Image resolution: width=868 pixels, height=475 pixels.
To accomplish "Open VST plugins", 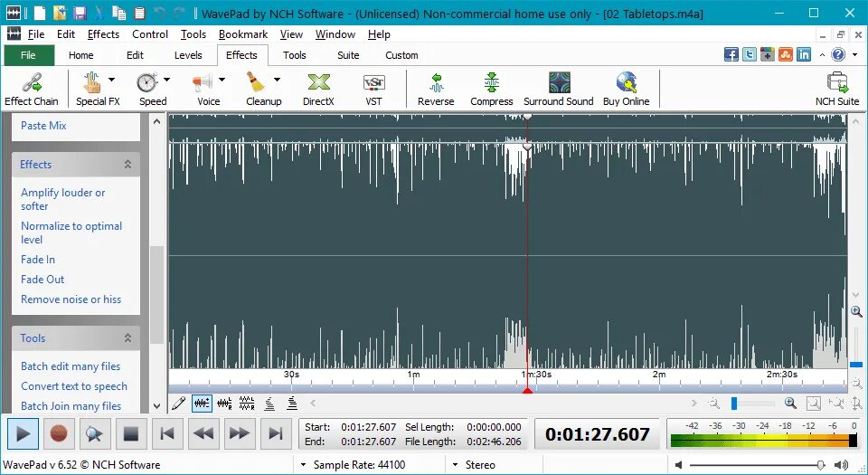I will [x=373, y=89].
